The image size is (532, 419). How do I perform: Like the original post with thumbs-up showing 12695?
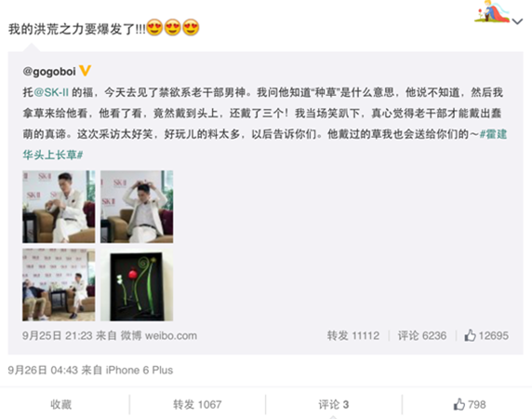[x=486, y=335]
